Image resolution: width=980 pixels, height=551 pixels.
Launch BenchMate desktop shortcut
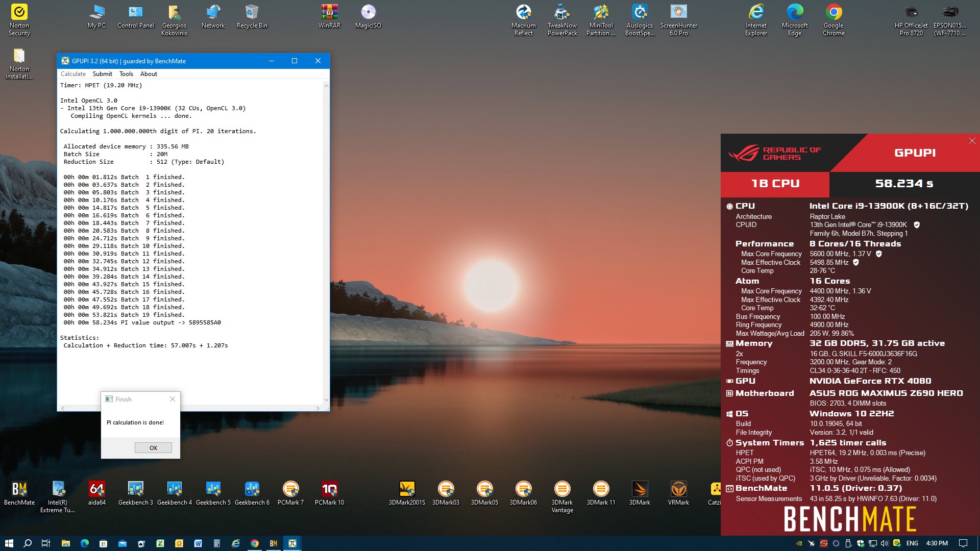click(19, 493)
